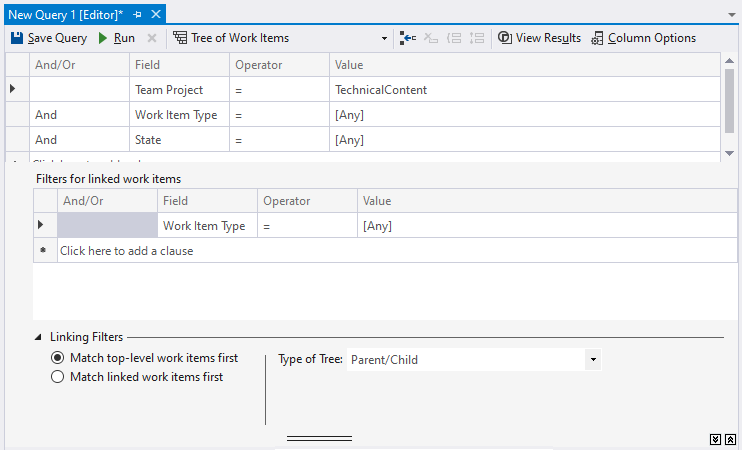
Task: Click the expand pane chevron at bottom right
Action: [716, 439]
